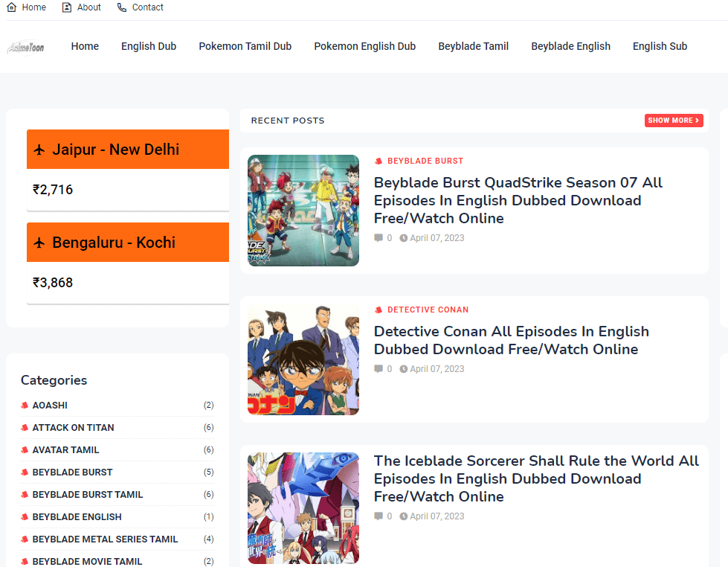Click comment icon on Beyblade Burst QuadStrike post
Image resolution: width=728 pixels, height=567 pixels.
pyautogui.click(x=379, y=238)
